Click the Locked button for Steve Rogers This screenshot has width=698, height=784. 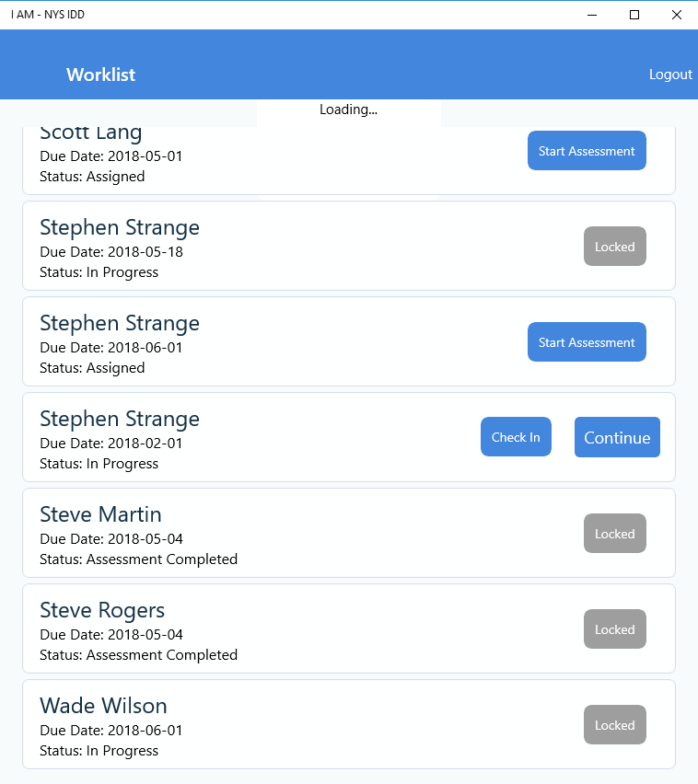614,628
